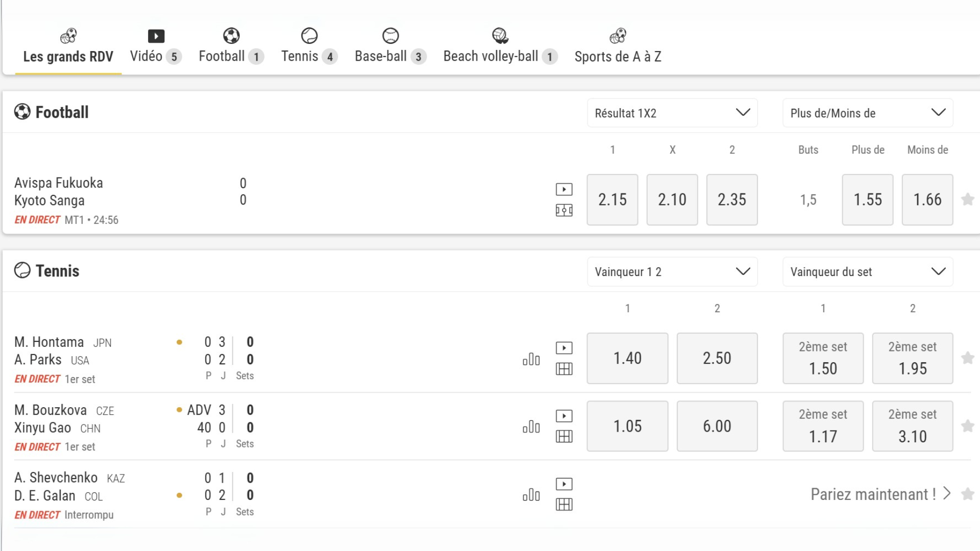Select 2ème set odds 1.50 for Hontama
Viewport: 980px width, 551px height.
(x=823, y=358)
